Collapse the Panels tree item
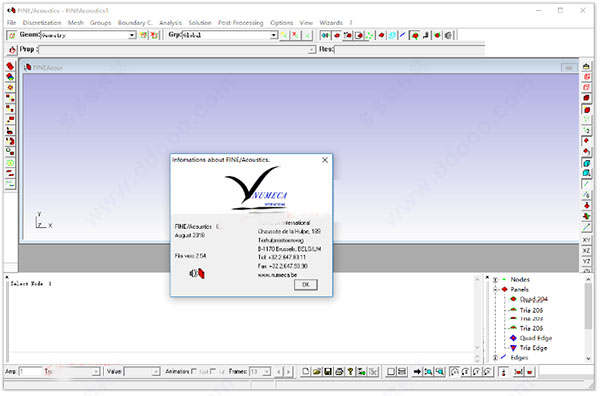Viewport: 600px width, 396px height. coord(495,290)
